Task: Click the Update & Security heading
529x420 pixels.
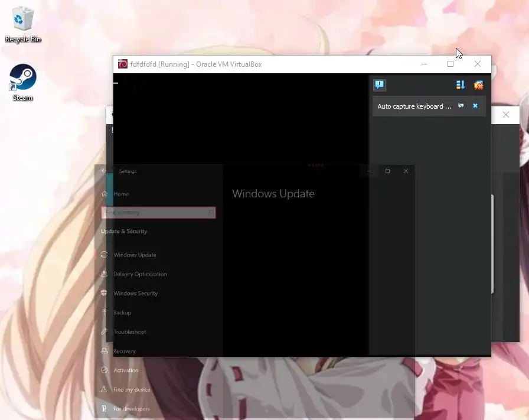Action: (x=124, y=232)
